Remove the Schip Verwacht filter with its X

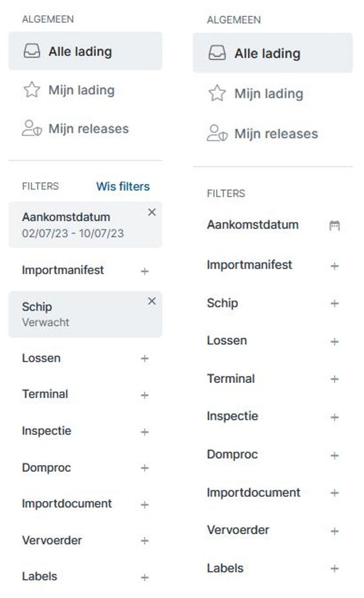pyautogui.click(x=152, y=301)
